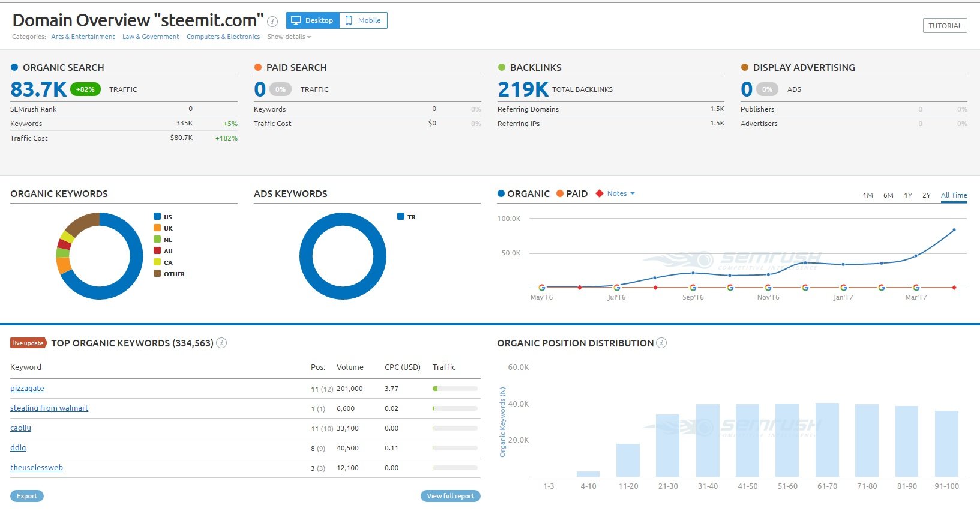
Task: Open theuselessweb keyword link
Action: click(37, 468)
